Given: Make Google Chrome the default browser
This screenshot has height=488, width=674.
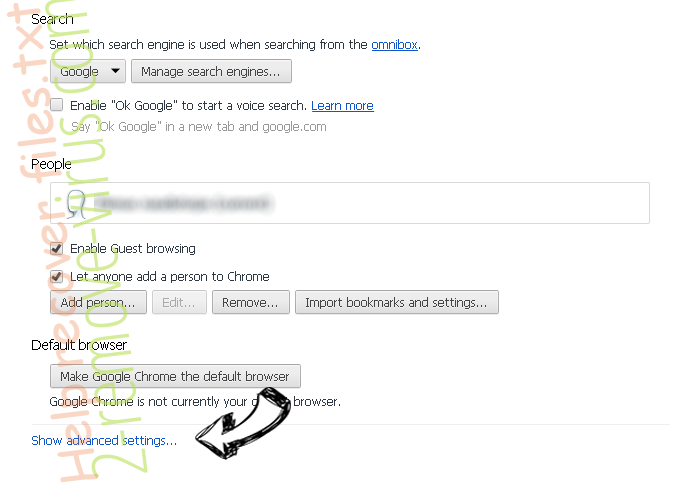Looking at the screenshot, I should coord(175,376).
